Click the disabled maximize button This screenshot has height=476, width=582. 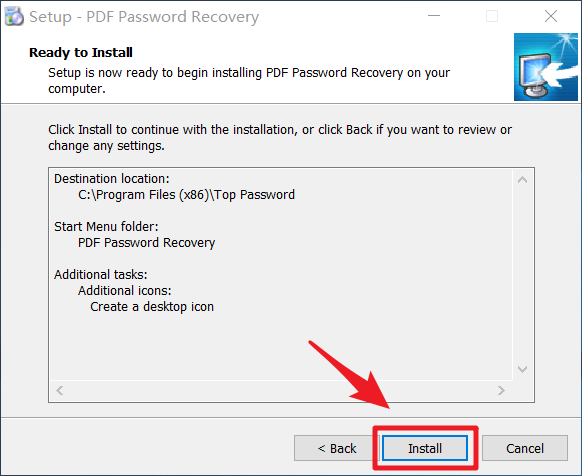[x=492, y=16]
